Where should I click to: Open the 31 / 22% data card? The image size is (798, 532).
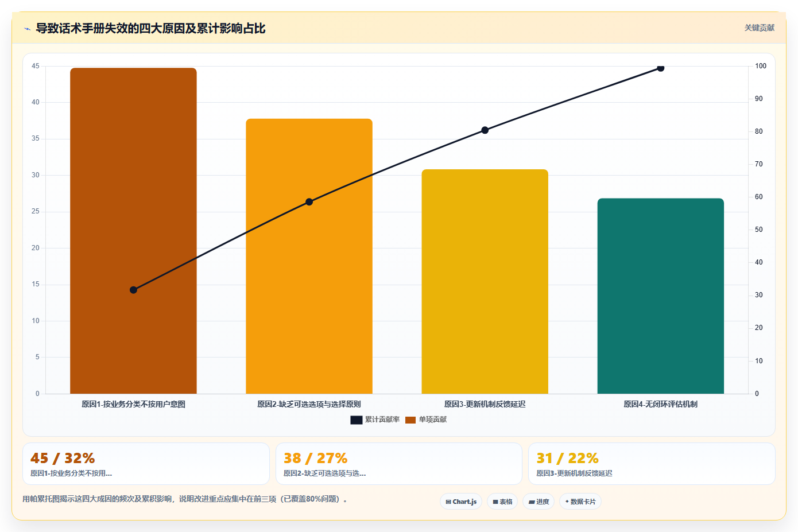(652, 464)
